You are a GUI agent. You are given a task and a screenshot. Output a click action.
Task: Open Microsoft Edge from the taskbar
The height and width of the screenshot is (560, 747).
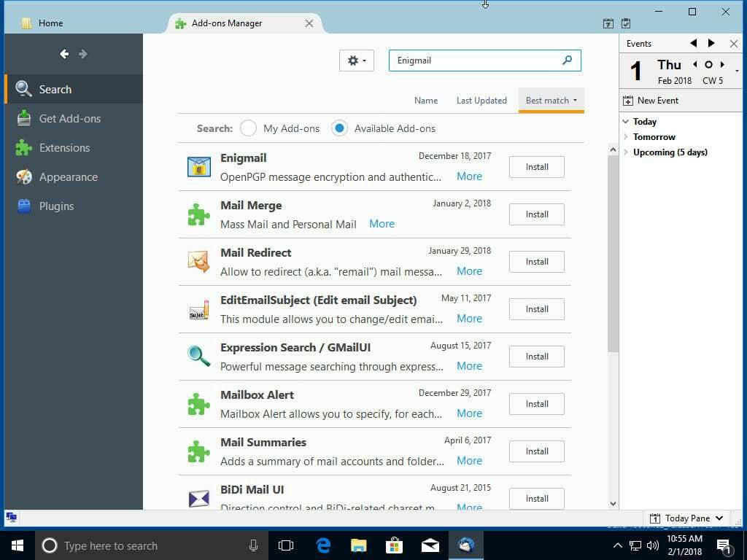pyautogui.click(x=322, y=545)
